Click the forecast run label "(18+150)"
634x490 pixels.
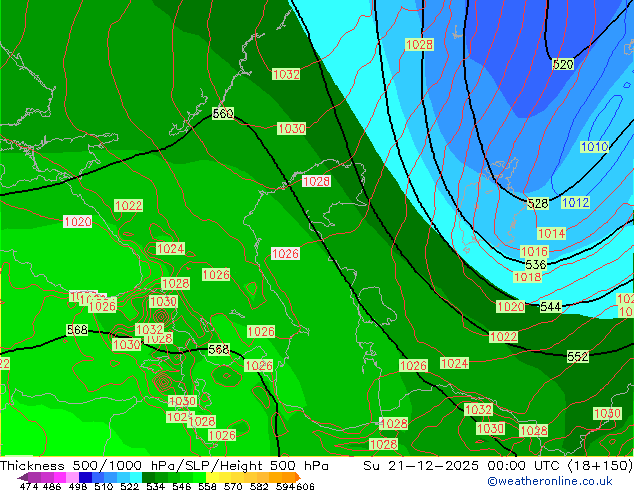(600, 466)
